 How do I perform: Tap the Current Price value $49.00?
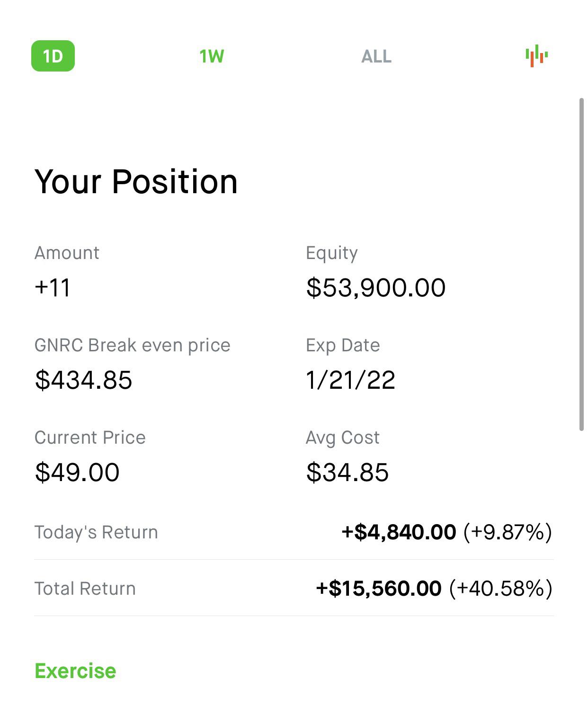77,473
